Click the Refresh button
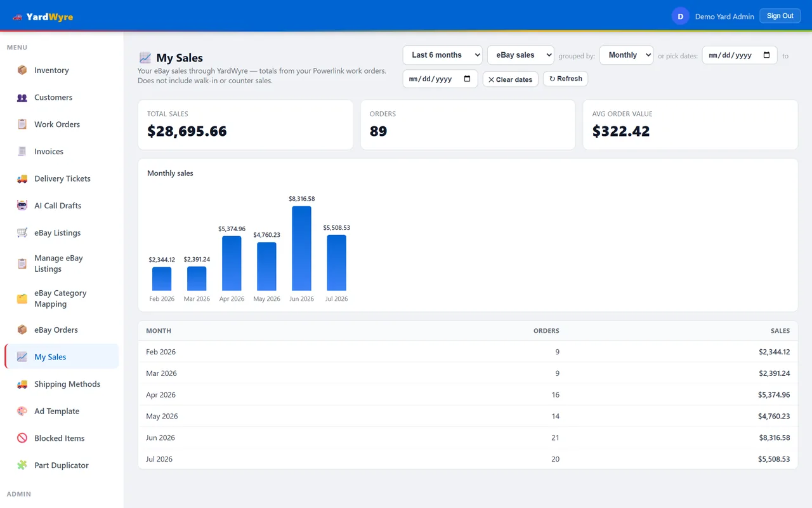This screenshot has width=812, height=508. (565, 79)
